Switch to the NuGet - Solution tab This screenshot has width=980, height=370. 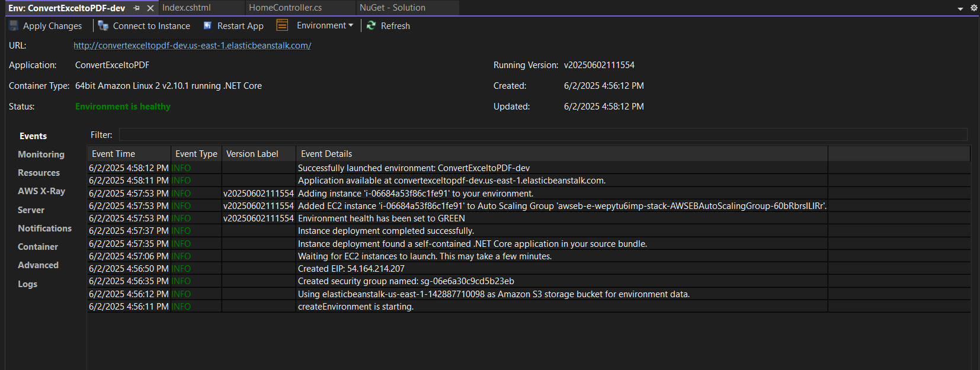(x=392, y=8)
